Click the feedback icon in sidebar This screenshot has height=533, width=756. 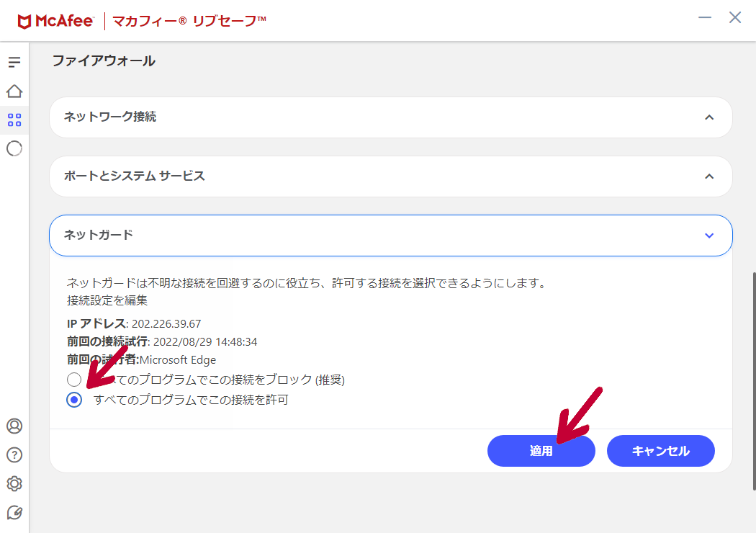click(14, 512)
